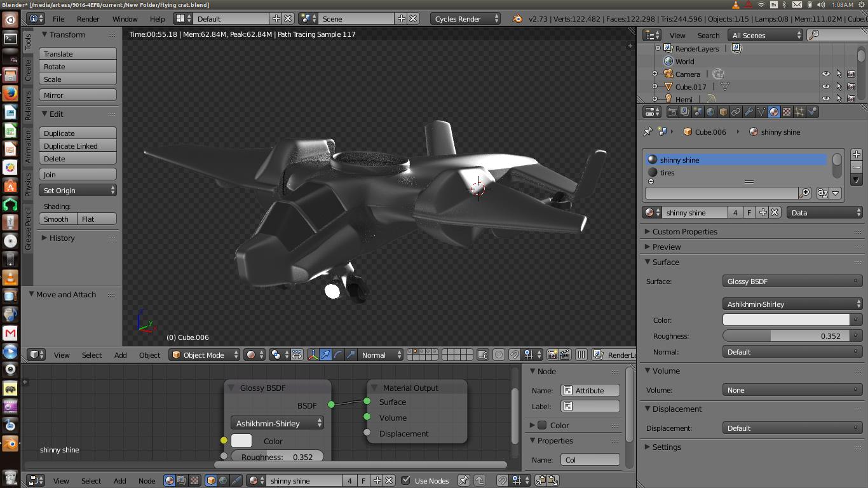Click the minus icon to remove material slot
The height and width of the screenshot is (488, 868).
point(856,167)
